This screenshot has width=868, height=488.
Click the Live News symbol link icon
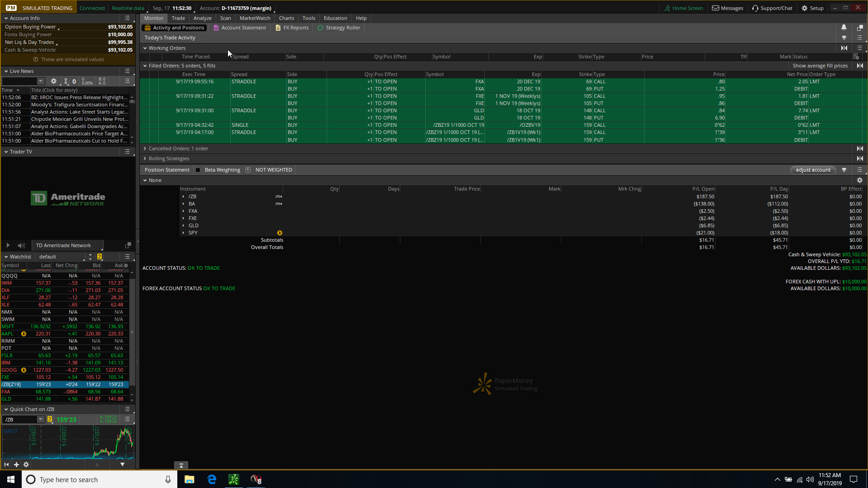pyautogui.click(x=66, y=81)
